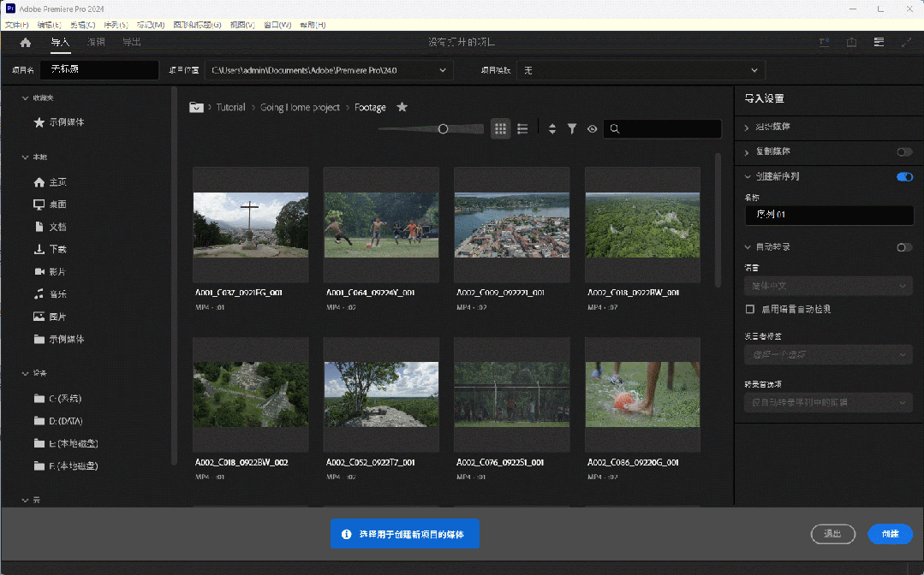Open the 文件 menu in menu bar
924x575 pixels.
pyautogui.click(x=17, y=25)
